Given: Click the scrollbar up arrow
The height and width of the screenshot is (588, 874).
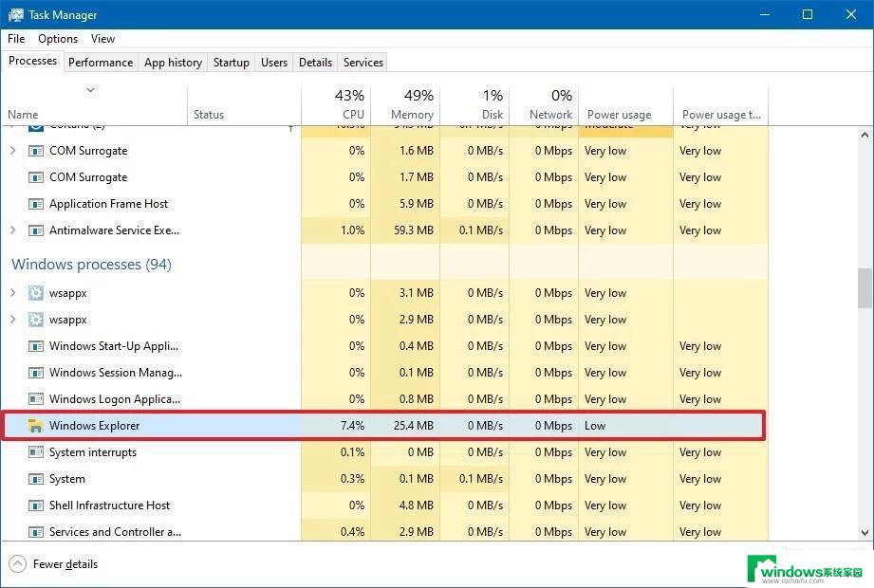Looking at the screenshot, I should (865, 134).
